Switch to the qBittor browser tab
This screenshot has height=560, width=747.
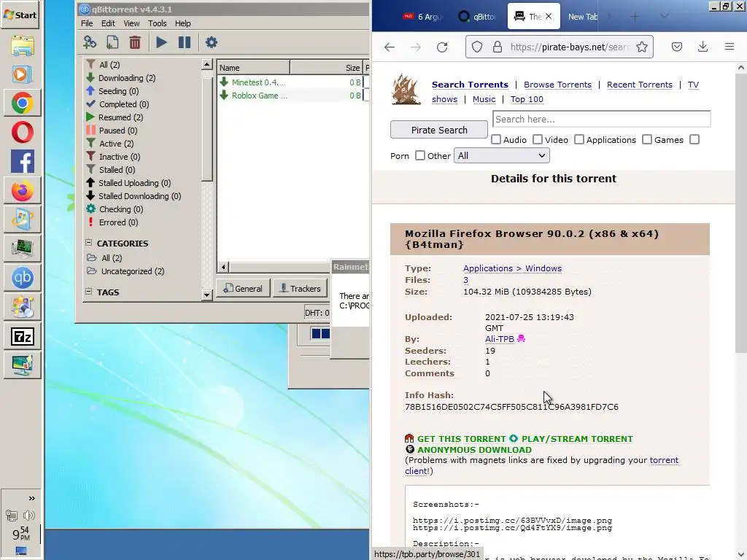(x=478, y=17)
